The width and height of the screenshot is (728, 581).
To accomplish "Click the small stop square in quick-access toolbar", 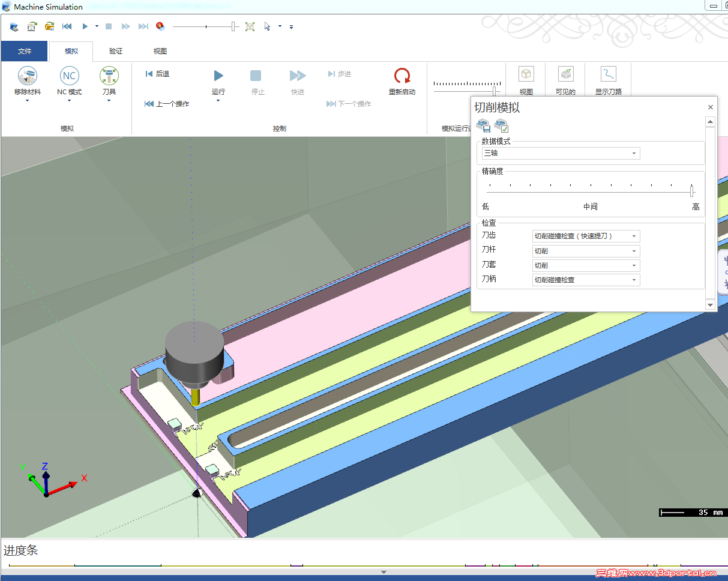I will point(109,26).
